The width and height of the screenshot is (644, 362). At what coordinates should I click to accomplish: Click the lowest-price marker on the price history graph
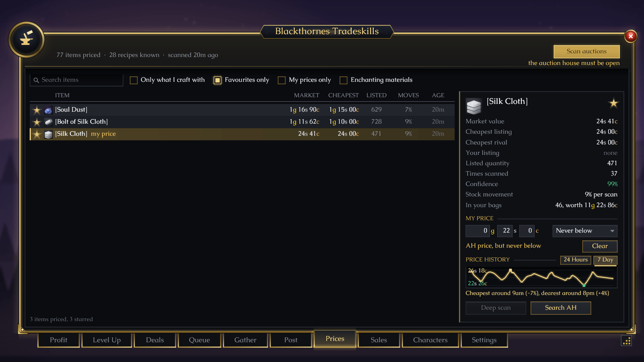[x=584, y=285]
